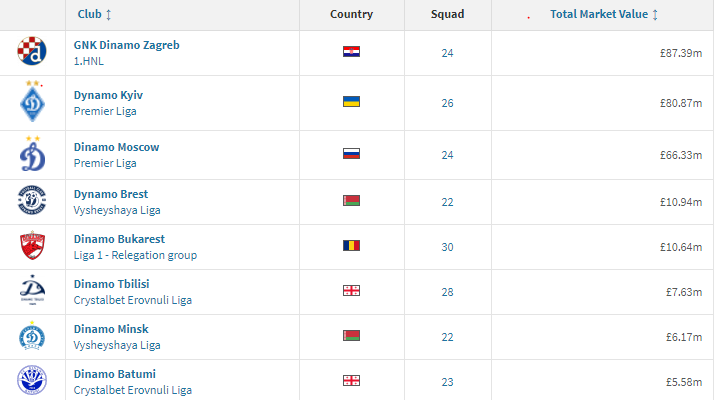Click the Dinamo Tbilisi logo
This screenshot has height=400, width=714.
pyautogui.click(x=32, y=290)
